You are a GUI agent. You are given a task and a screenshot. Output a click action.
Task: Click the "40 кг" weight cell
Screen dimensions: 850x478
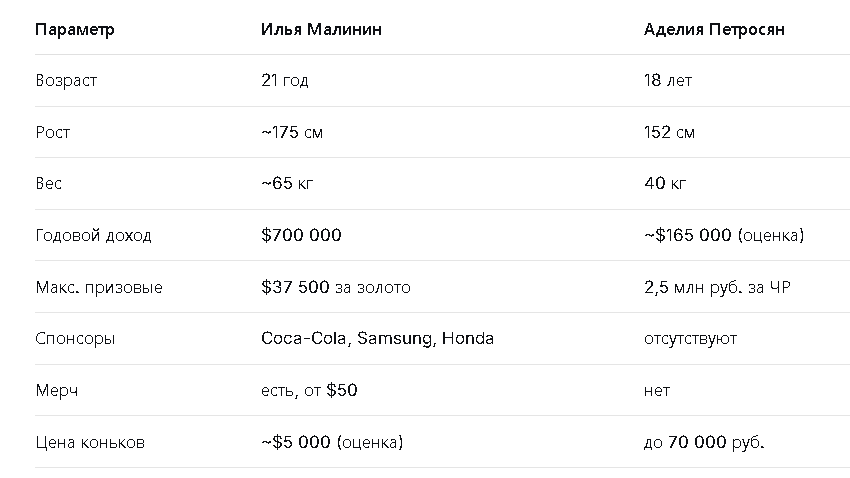665,184
